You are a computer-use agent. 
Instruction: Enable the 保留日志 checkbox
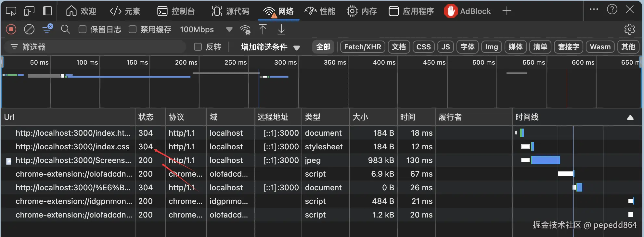click(x=83, y=30)
